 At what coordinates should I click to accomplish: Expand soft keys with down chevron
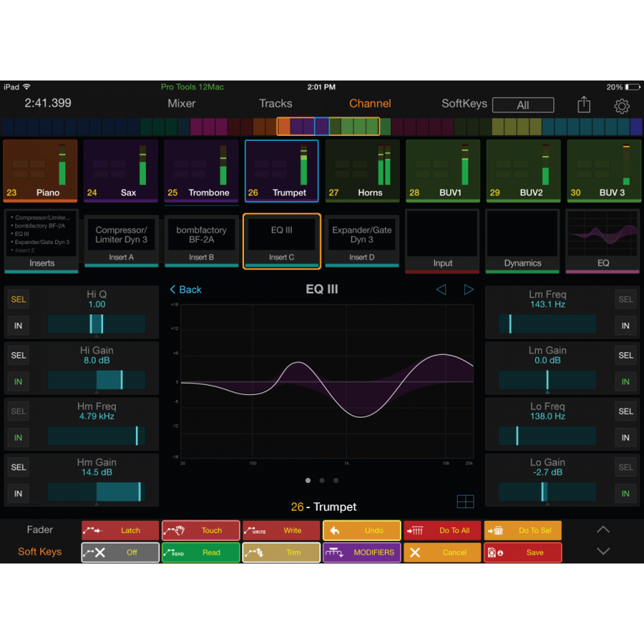pos(603,551)
